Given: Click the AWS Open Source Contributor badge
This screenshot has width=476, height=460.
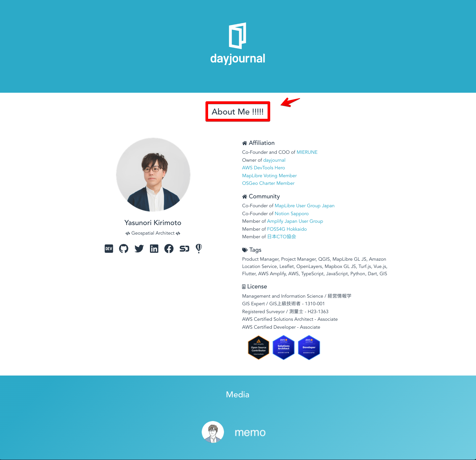Looking at the screenshot, I should [258, 347].
